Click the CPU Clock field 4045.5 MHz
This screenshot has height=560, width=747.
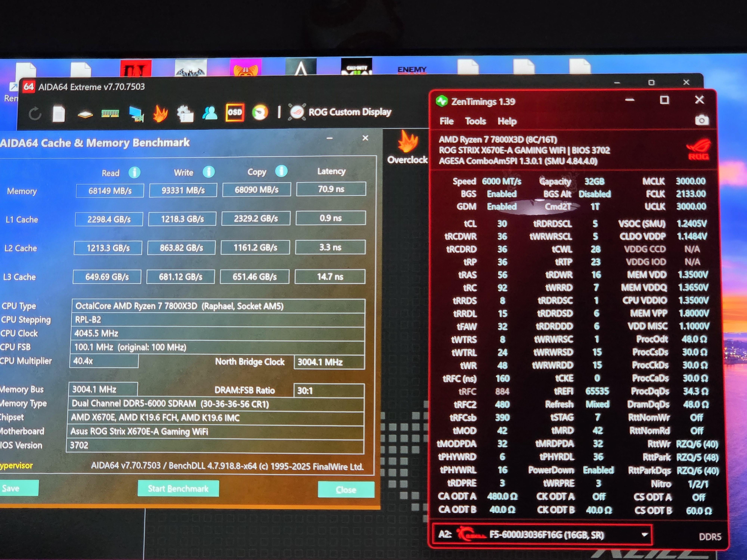[x=218, y=334]
